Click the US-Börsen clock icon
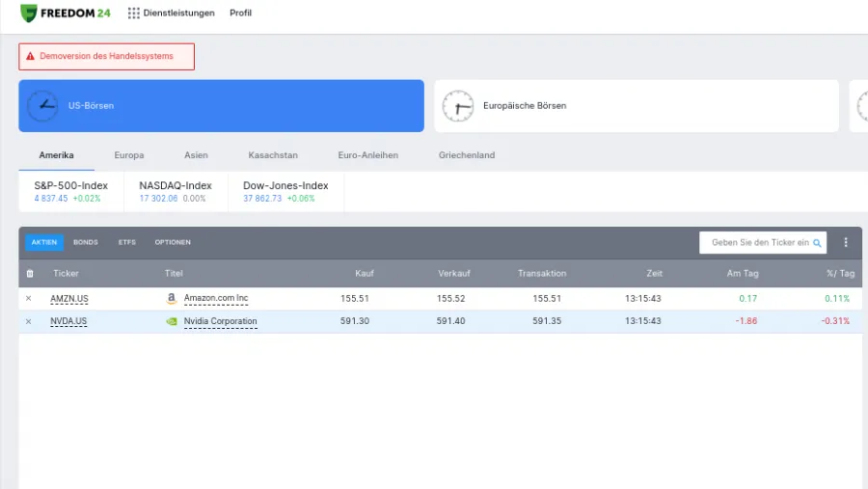This screenshot has height=489, width=868. (42, 106)
